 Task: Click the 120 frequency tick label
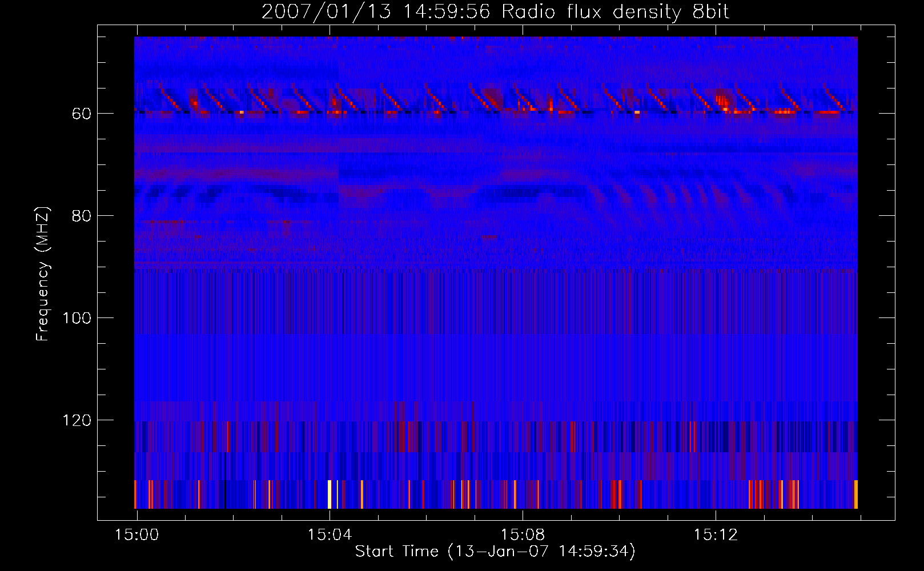point(77,421)
